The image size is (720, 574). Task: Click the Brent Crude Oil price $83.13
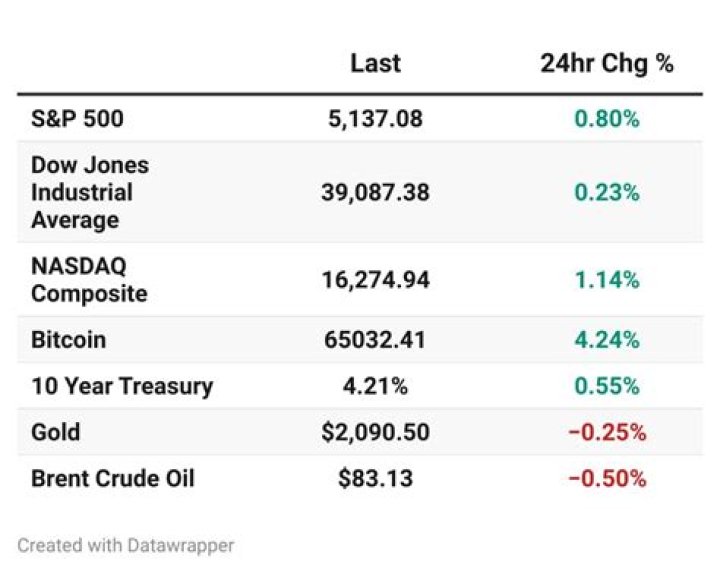point(375,478)
